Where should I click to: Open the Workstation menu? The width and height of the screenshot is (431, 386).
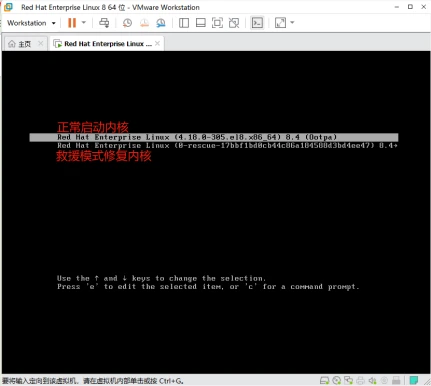pos(31,23)
